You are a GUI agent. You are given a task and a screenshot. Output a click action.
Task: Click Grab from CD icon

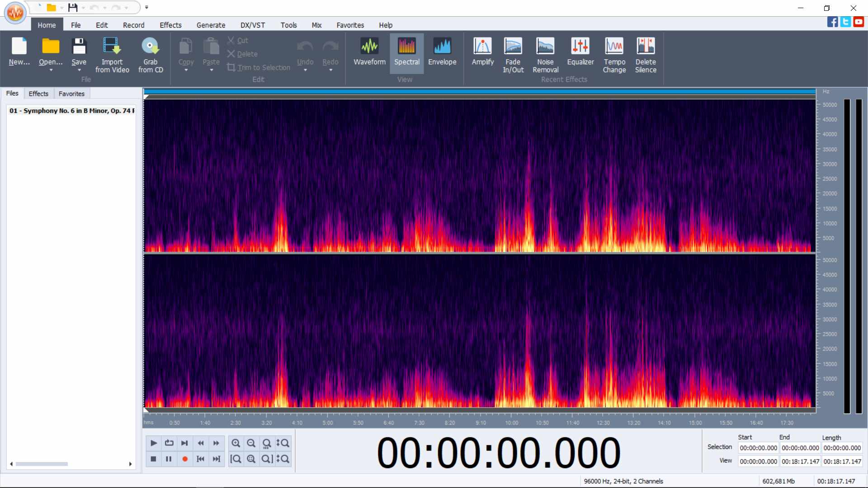coord(150,46)
